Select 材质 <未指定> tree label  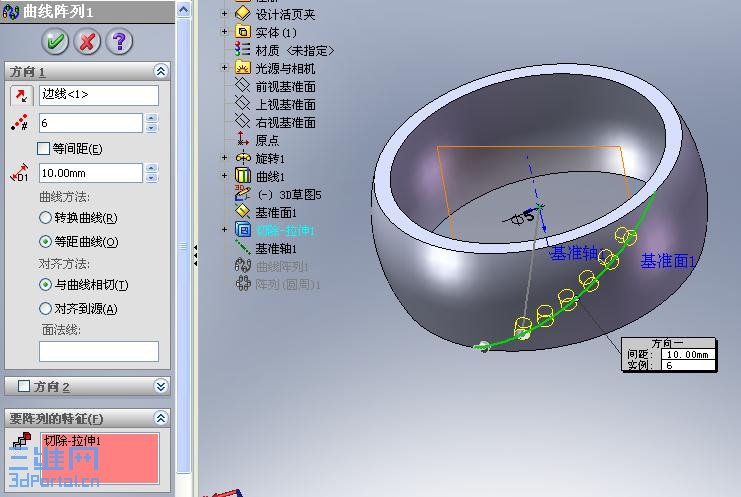tap(295, 51)
